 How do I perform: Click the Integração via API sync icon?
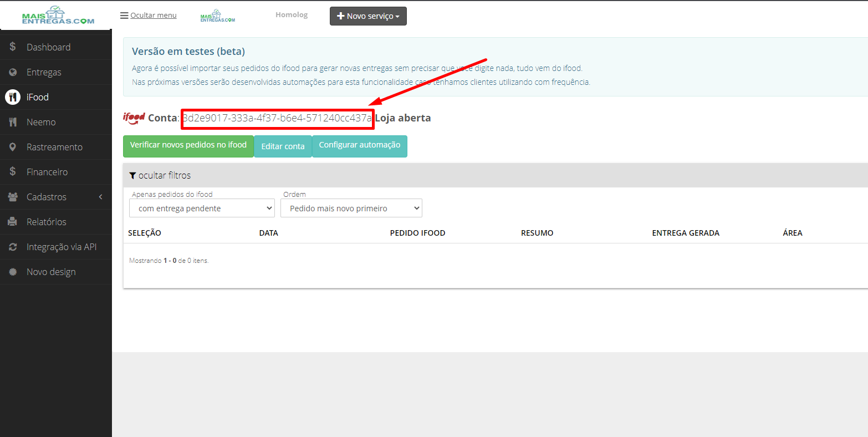click(x=13, y=247)
